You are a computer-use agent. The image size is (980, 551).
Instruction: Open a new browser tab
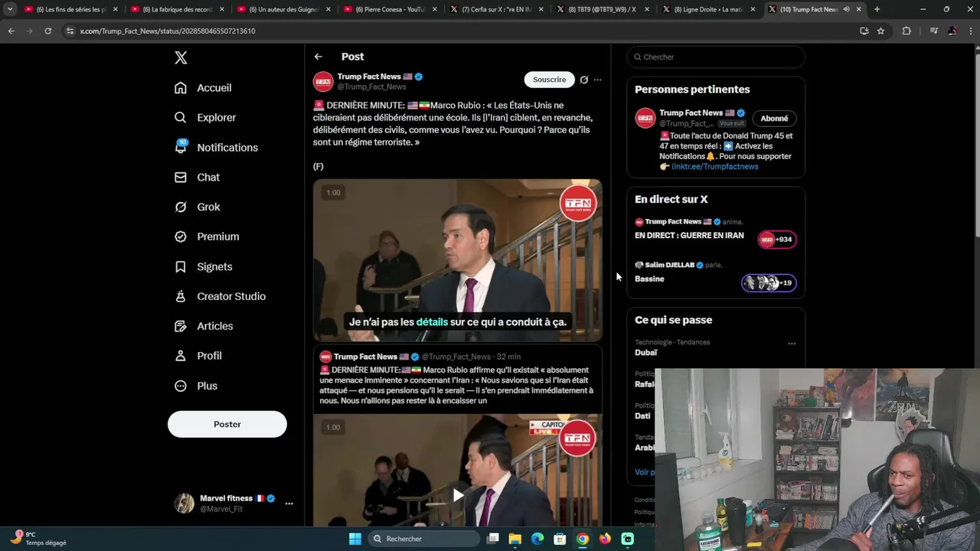tap(877, 9)
